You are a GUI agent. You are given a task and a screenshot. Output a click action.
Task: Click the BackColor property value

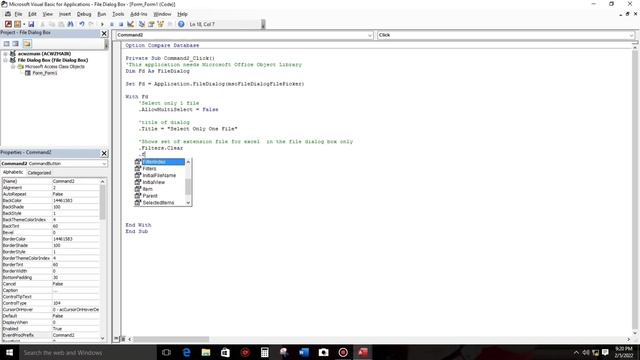pos(76,200)
